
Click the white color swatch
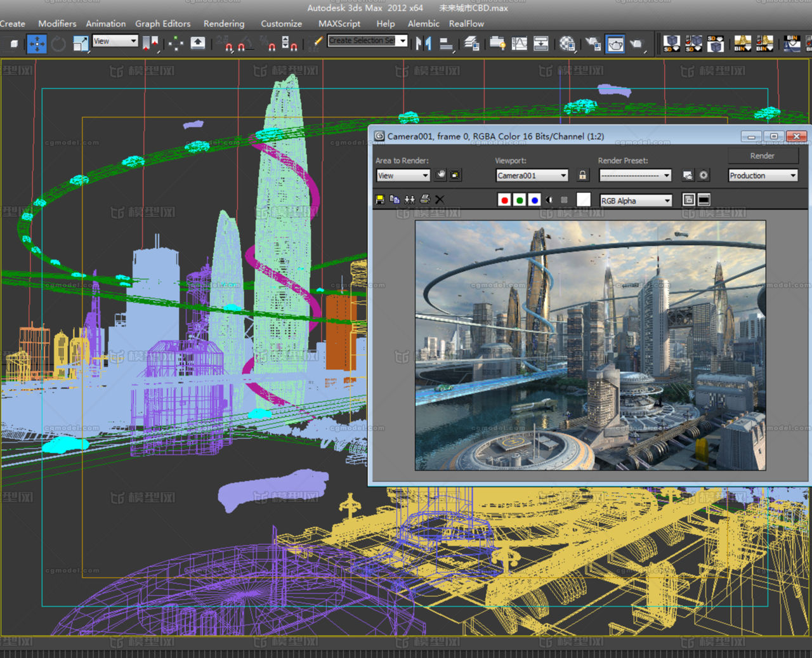583,200
